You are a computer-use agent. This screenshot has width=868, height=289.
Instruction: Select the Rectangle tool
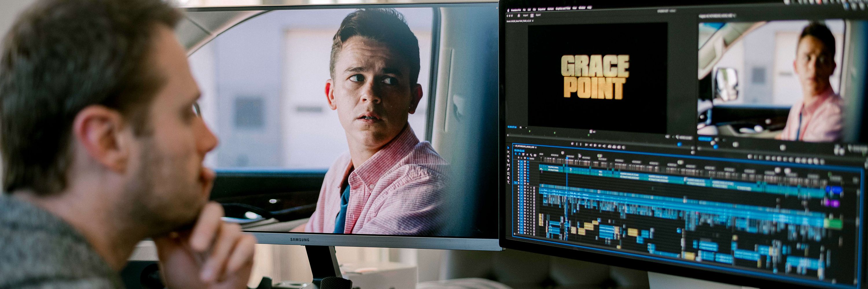(x=508, y=174)
